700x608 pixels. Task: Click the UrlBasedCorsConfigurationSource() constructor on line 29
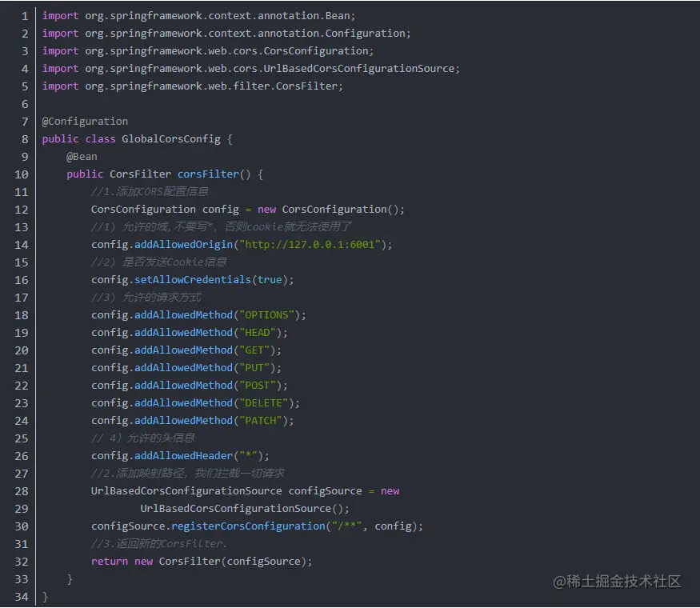click(x=245, y=509)
